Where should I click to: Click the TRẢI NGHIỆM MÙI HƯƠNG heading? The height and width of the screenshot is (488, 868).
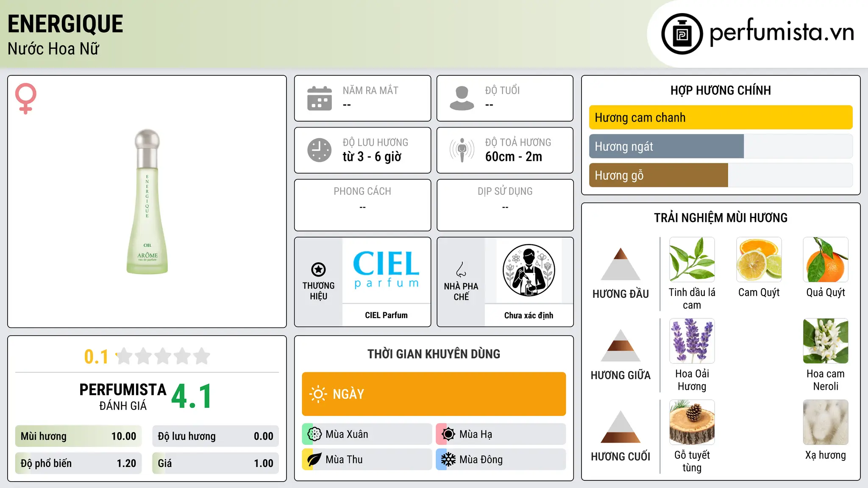click(x=721, y=218)
